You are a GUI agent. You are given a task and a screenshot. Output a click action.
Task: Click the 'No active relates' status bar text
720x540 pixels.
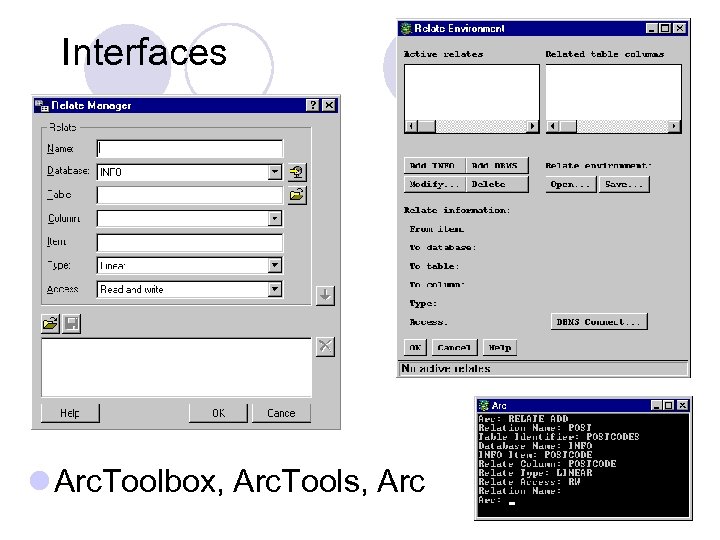446,368
